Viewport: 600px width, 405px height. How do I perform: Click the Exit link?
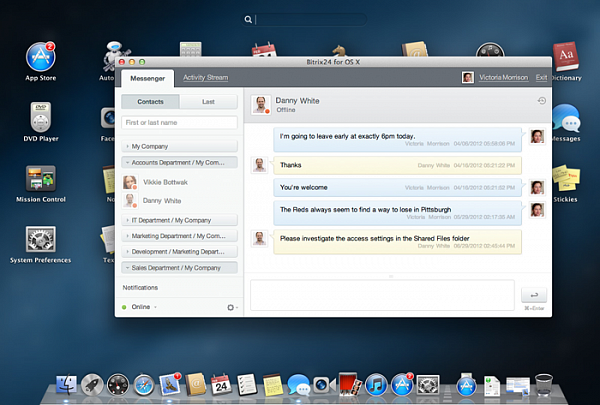tap(541, 77)
